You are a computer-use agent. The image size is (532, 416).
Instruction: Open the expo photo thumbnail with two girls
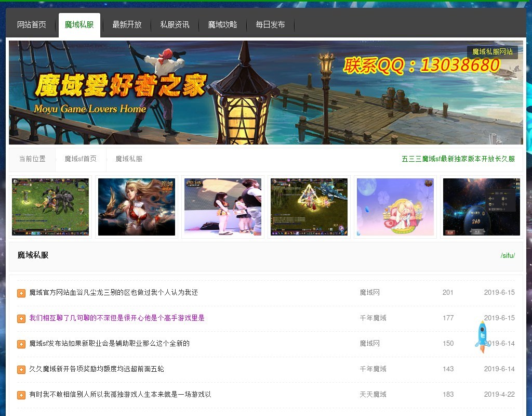(x=223, y=207)
